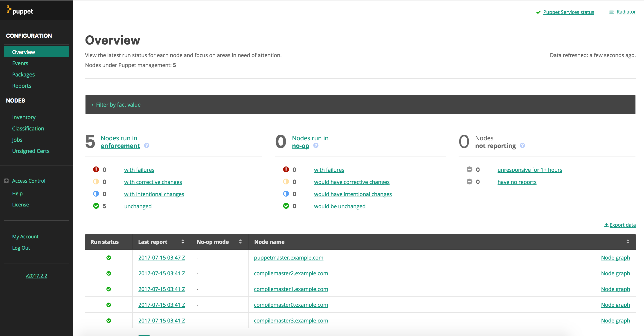Go to the Inventory page in the sidebar
Screen dimensions: 644x336
point(24,117)
